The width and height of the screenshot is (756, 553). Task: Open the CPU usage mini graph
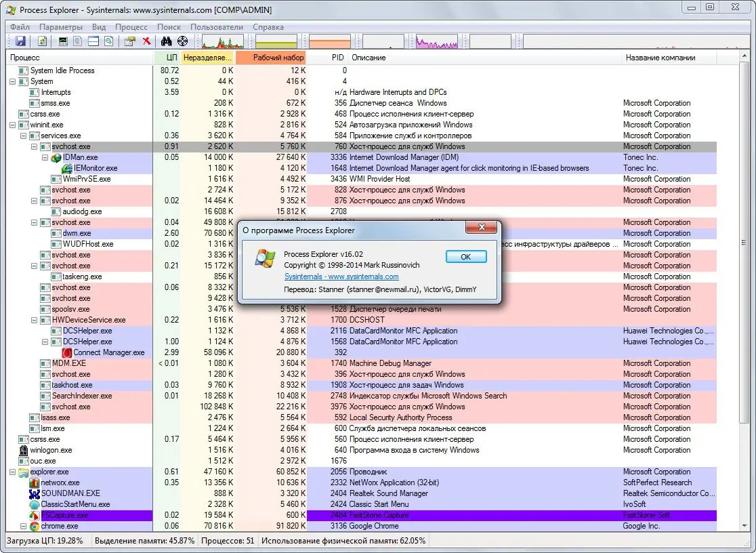pos(223,41)
